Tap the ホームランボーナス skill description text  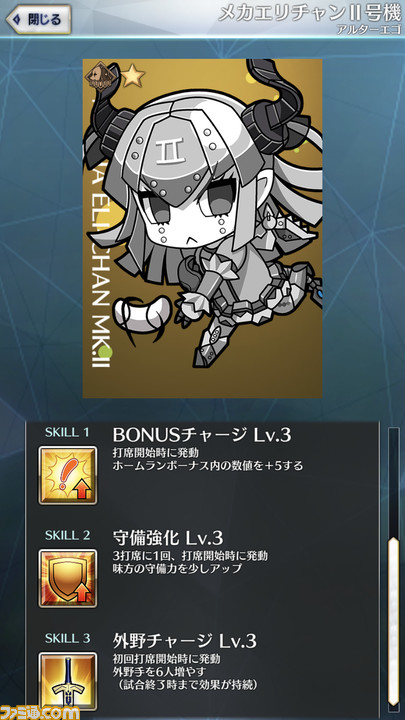pos(208,466)
